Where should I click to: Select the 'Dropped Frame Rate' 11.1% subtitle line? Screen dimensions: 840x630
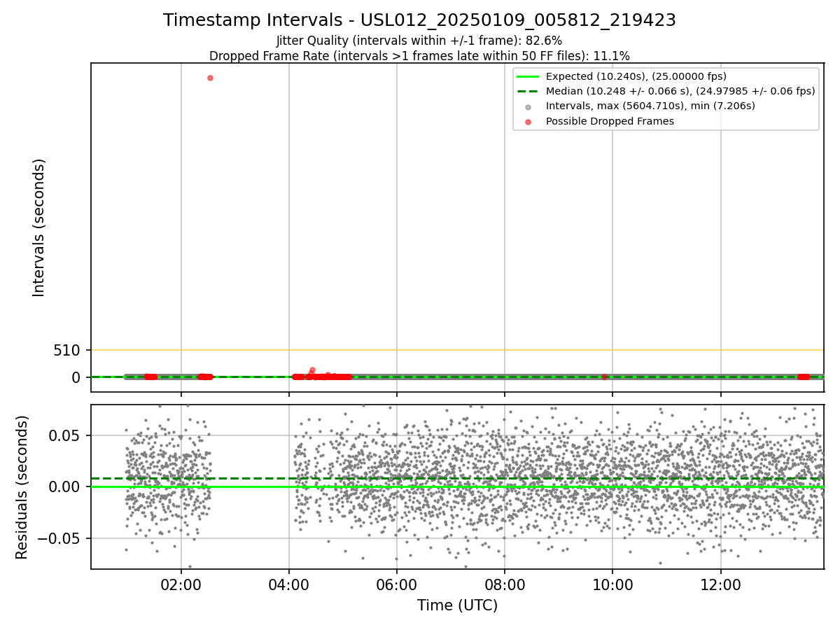[x=419, y=56]
